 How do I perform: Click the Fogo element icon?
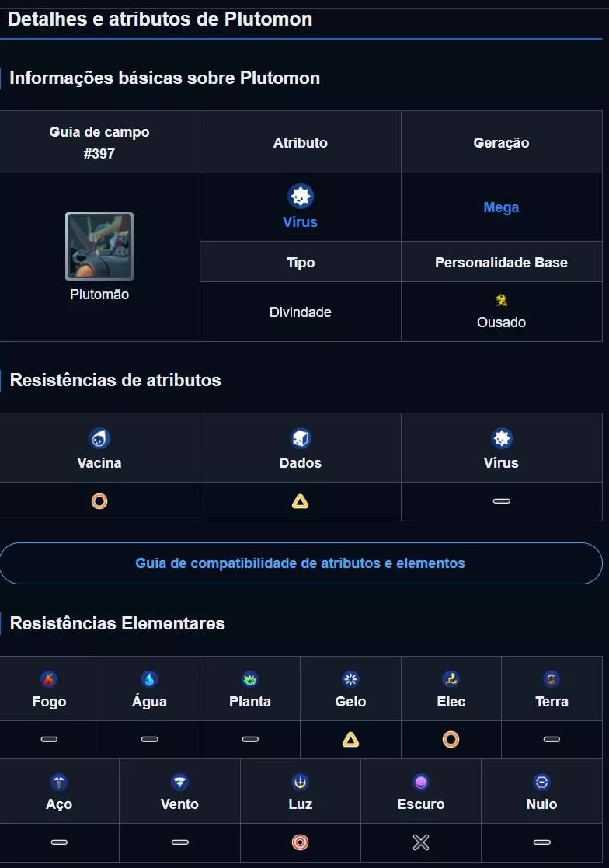coord(49,679)
